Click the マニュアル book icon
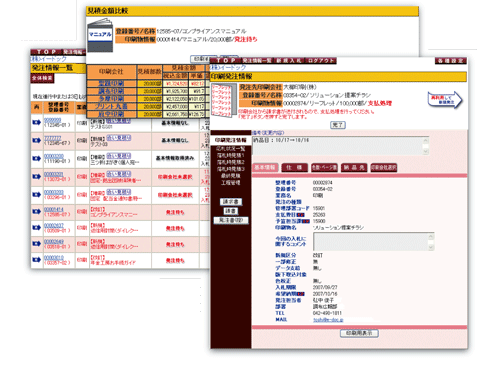The height and width of the screenshot is (367, 500). click(x=100, y=35)
